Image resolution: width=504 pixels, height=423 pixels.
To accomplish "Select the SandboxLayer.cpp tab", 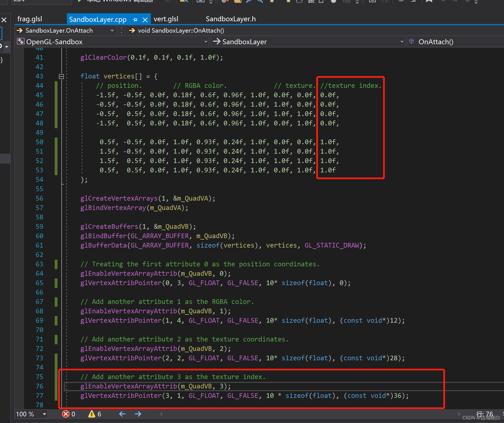I will pyautogui.click(x=98, y=19).
